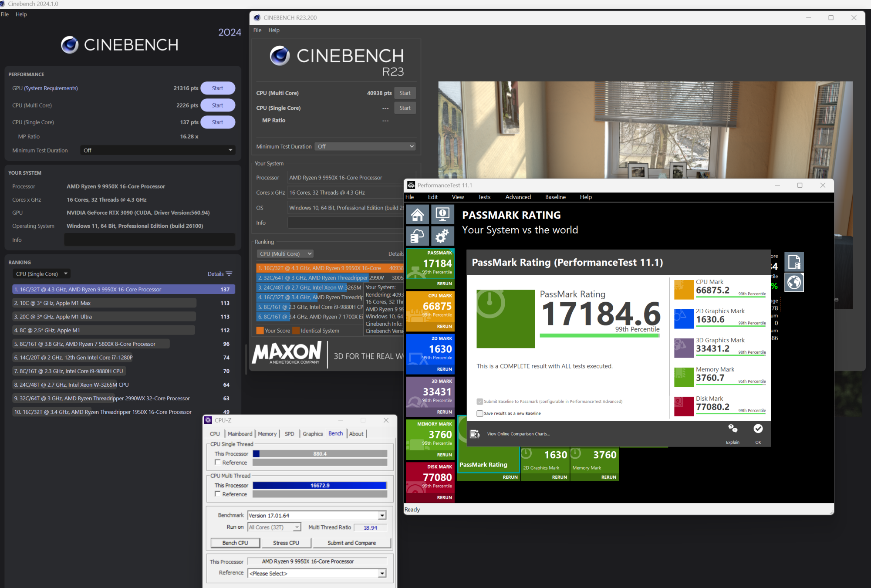Click the CPU-Z title bar app icon
The width and height of the screenshot is (871, 588).
click(208, 420)
